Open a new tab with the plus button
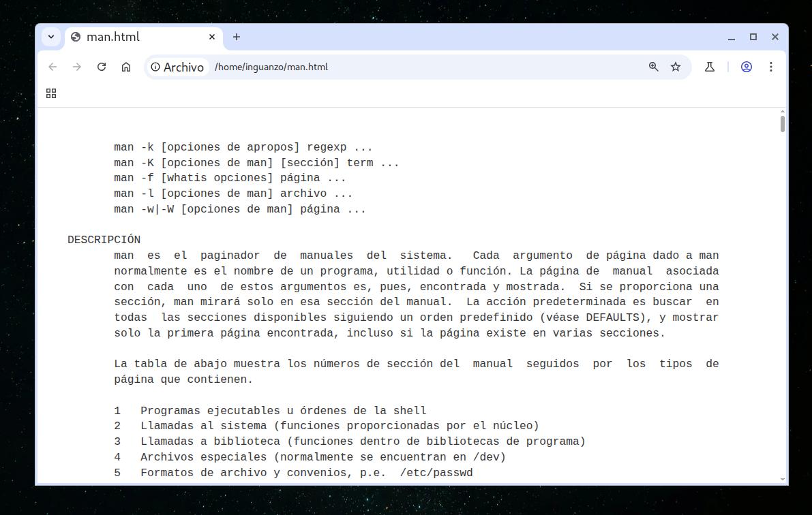Viewport: 812px width, 515px height. 236,37
